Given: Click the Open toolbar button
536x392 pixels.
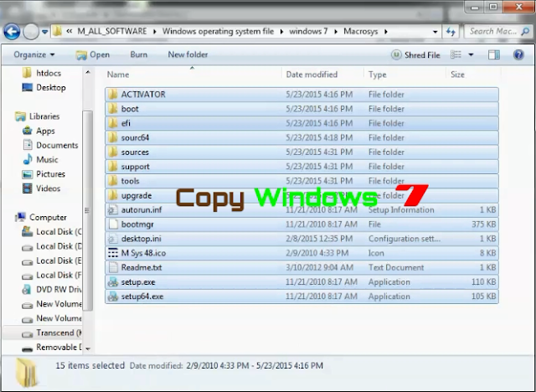Looking at the screenshot, I should pos(93,54).
